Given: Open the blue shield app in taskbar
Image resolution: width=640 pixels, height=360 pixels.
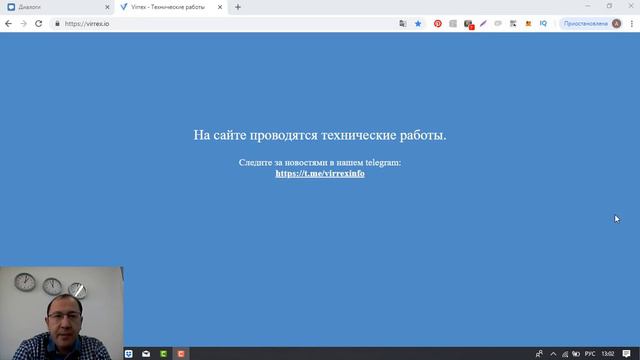Looking at the screenshot, I should (x=129, y=354).
